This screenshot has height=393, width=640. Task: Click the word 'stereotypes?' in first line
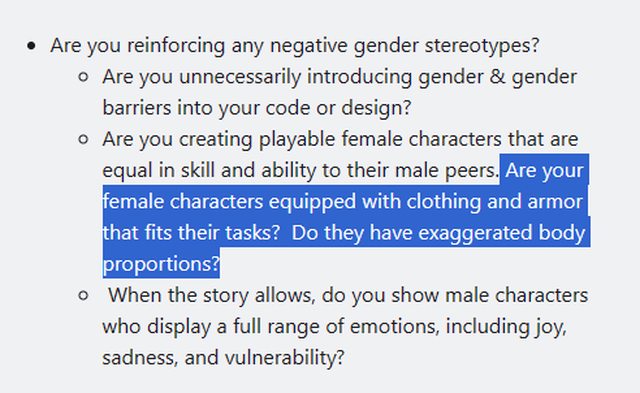click(482, 46)
